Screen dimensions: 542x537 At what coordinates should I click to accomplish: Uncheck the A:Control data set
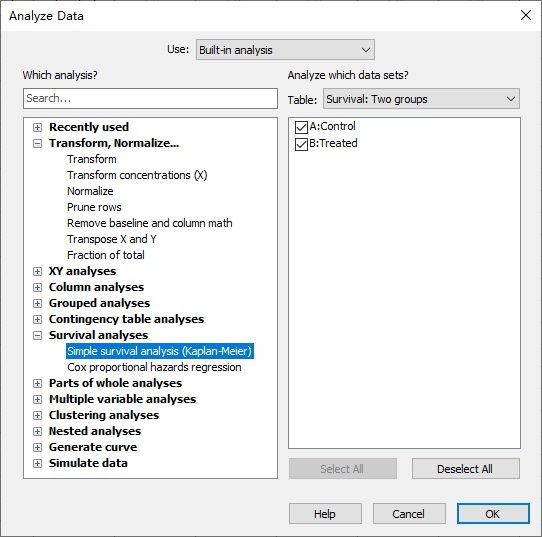[x=301, y=127]
